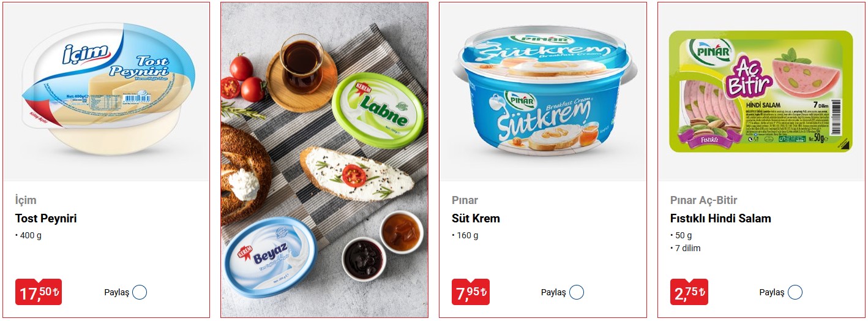Select the Pınar brand label
This screenshot has width=868, height=321.
point(465,200)
